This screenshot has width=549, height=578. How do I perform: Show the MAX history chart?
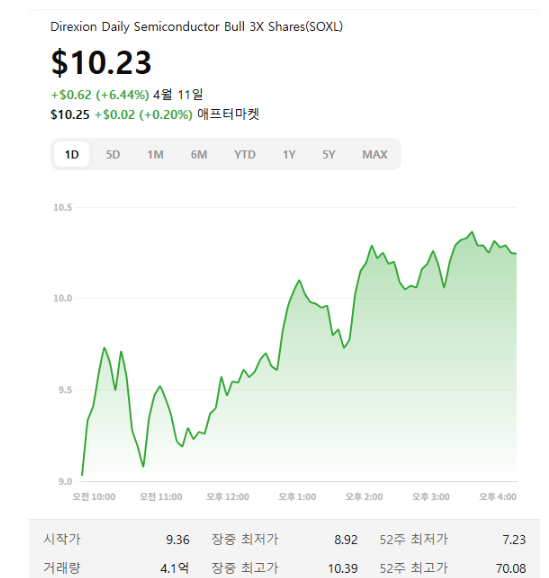click(375, 154)
